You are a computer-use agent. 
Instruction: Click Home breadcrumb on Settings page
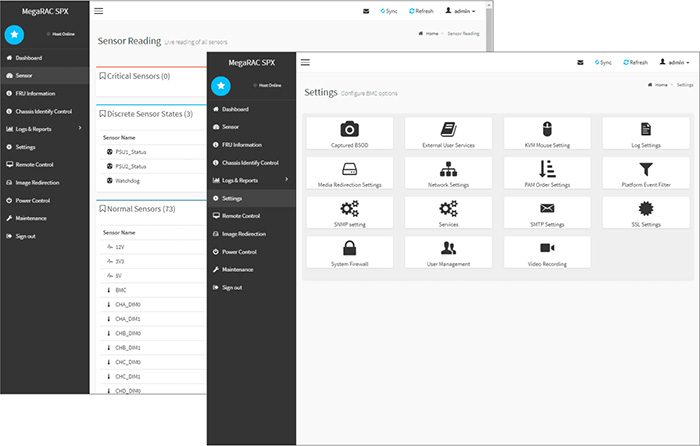660,85
